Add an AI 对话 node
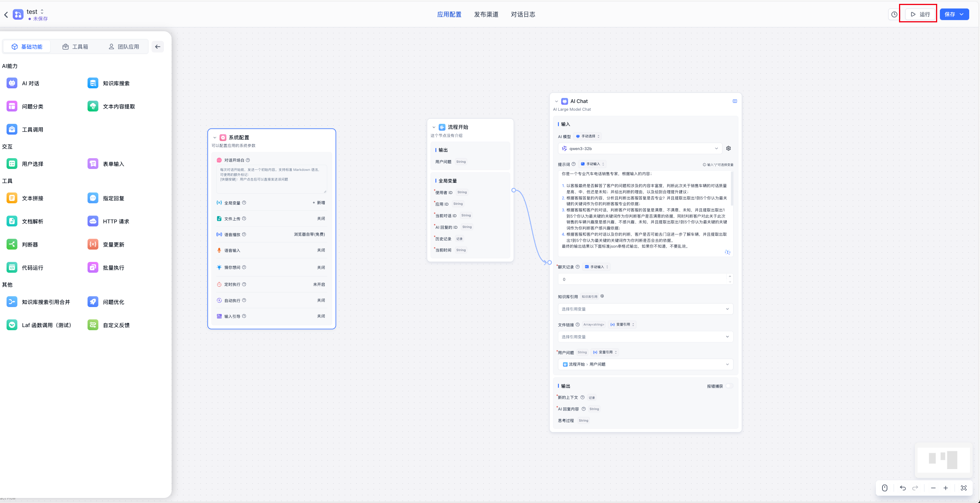 [23, 83]
